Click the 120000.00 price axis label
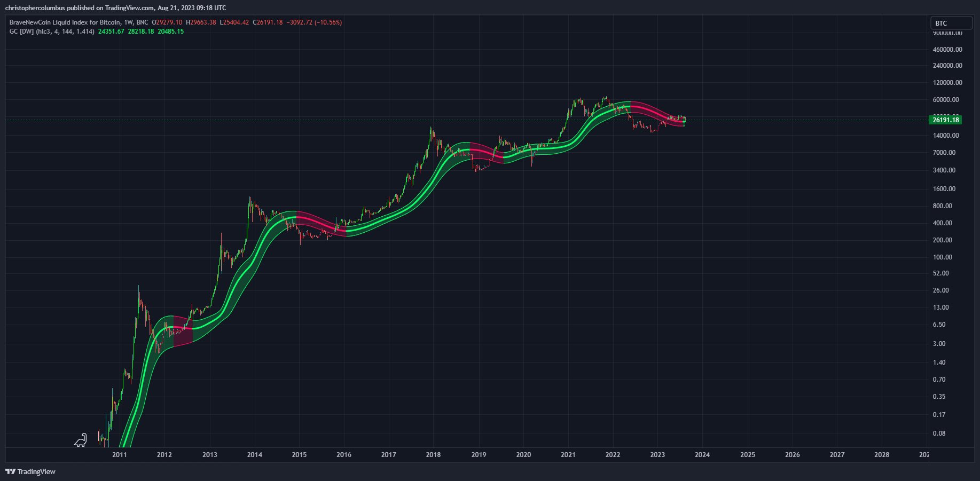 coord(947,82)
